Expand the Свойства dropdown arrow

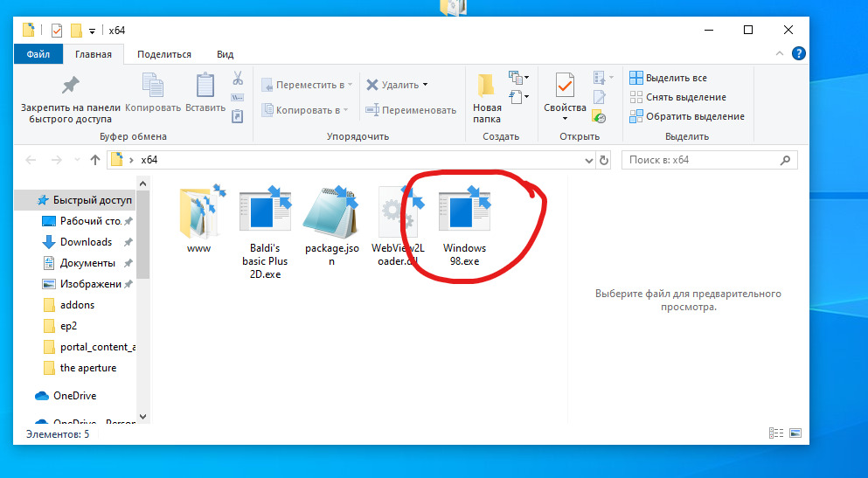click(x=565, y=119)
